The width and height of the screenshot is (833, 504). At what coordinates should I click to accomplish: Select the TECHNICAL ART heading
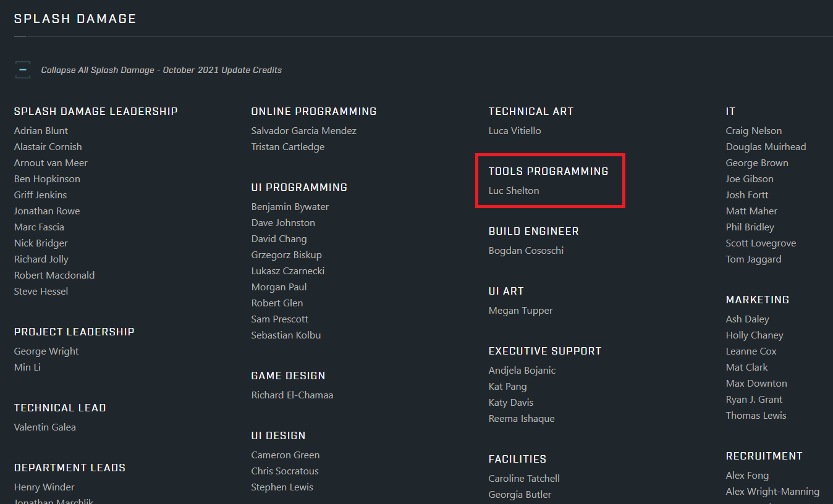click(531, 111)
